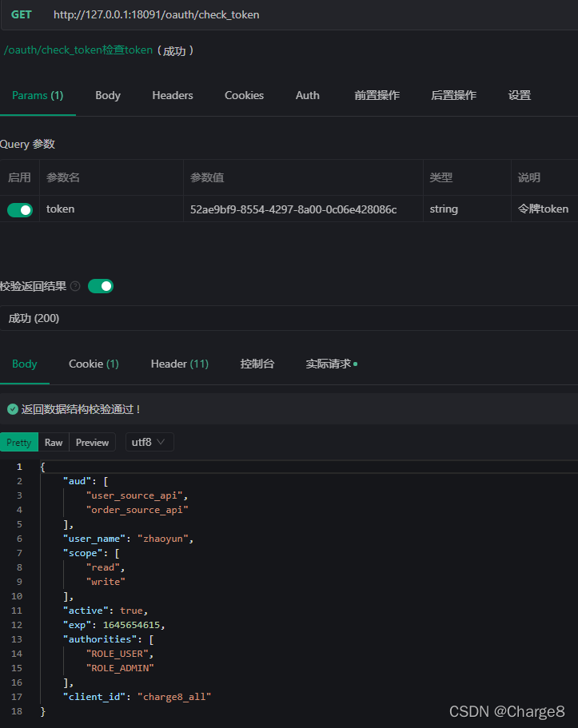Open the /oauth/check_token检查token link
Image resolution: width=578 pixels, height=728 pixels.
click(x=78, y=50)
